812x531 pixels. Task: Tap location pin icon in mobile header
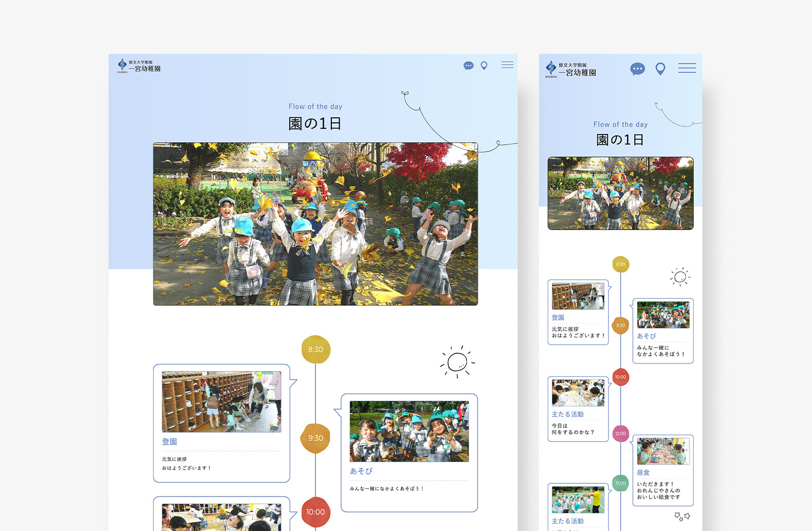[660, 69]
